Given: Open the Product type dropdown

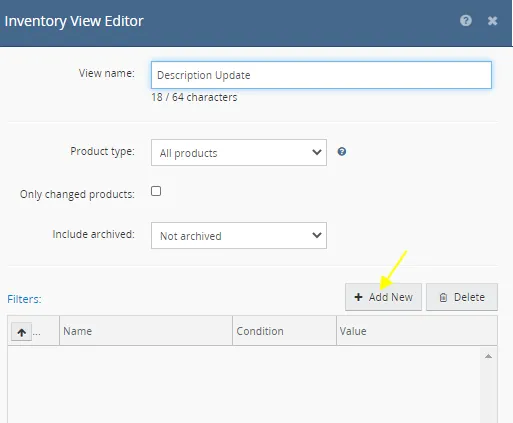Looking at the screenshot, I should coord(239,153).
